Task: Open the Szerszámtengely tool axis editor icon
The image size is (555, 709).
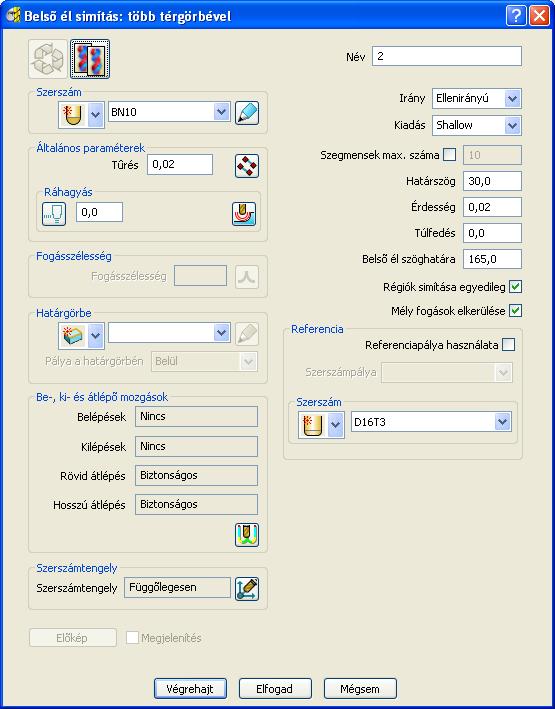Action: tap(247, 589)
